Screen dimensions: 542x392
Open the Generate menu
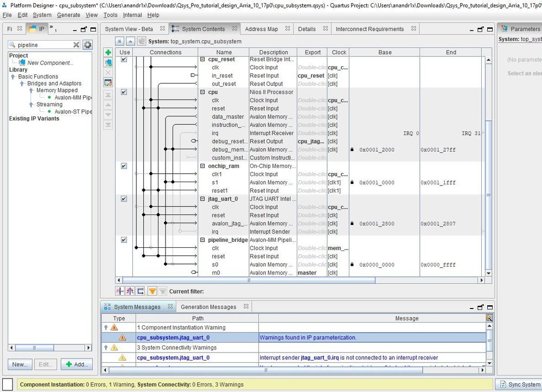click(68, 15)
